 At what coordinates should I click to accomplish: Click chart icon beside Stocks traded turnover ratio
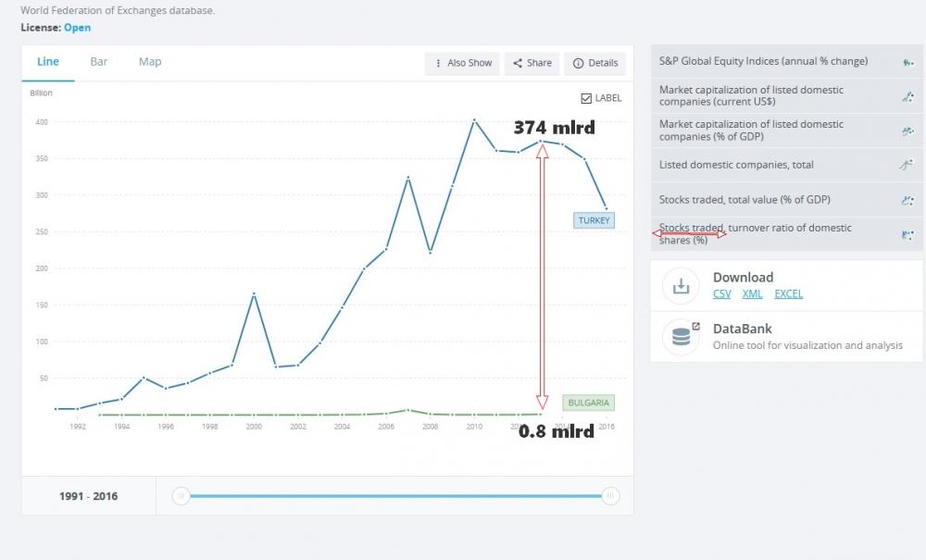(907, 234)
